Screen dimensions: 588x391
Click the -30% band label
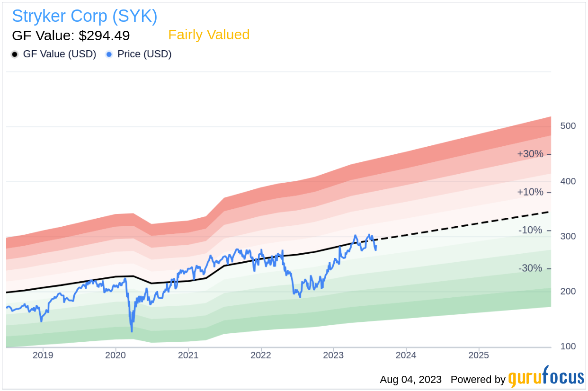[x=530, y=268]
